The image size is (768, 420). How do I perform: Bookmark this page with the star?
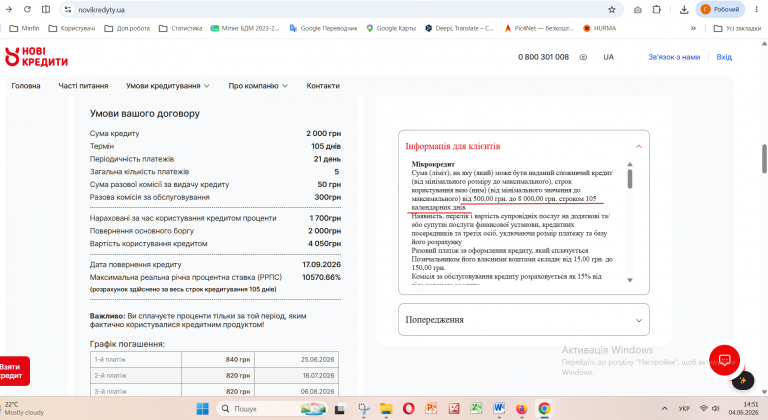point(611,9)
